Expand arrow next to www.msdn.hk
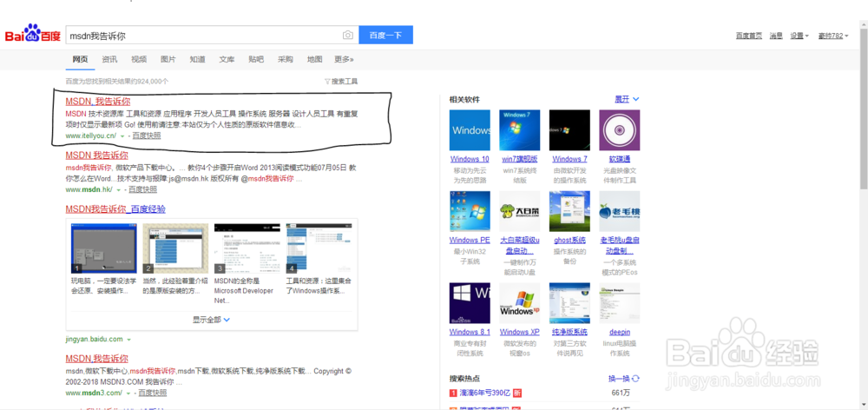The image size is (868, 410). tap(118, 190)
